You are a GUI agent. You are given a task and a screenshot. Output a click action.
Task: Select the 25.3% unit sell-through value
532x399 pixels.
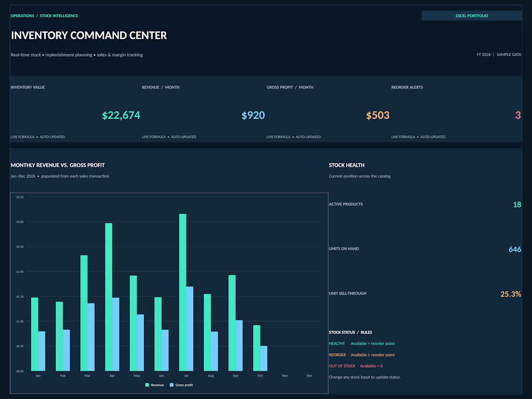coord(511,294)
